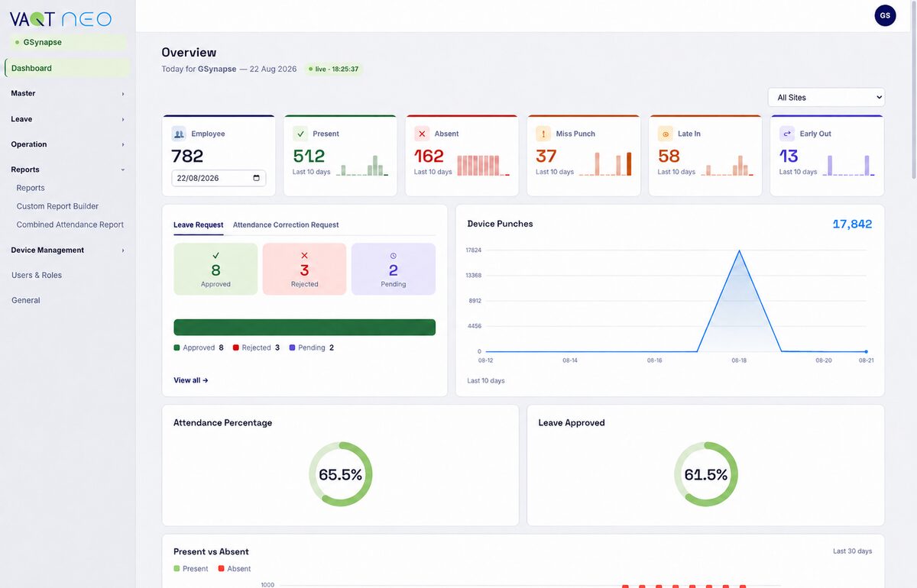The image size is (917, 588).
Task: Open the date picker calendar icon
Action: pyautogui.click(x=256, y=178)
